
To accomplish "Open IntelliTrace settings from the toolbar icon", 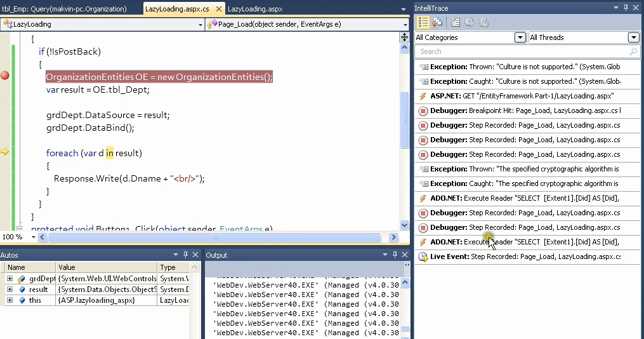I will 456,22.
